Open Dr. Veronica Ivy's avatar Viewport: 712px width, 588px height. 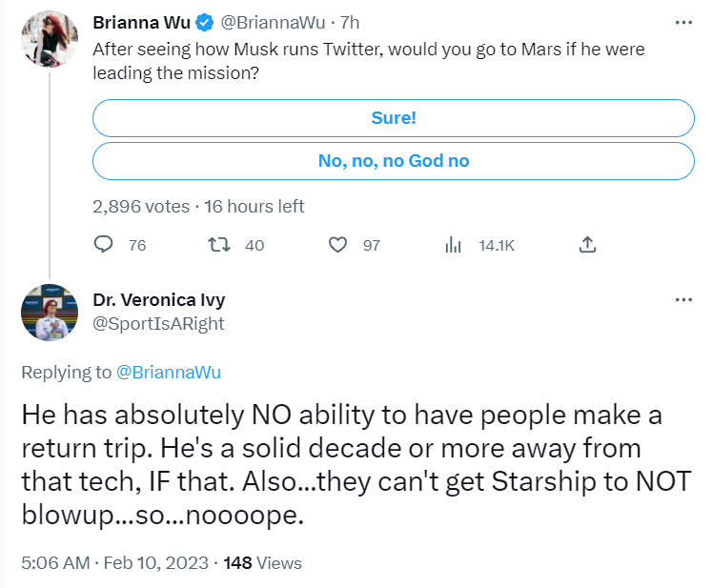coord(50,313)
